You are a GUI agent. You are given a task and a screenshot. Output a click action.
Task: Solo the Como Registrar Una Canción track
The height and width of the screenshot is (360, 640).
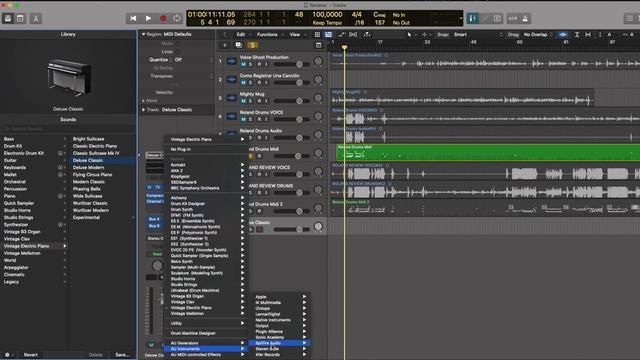pos(251,83)
